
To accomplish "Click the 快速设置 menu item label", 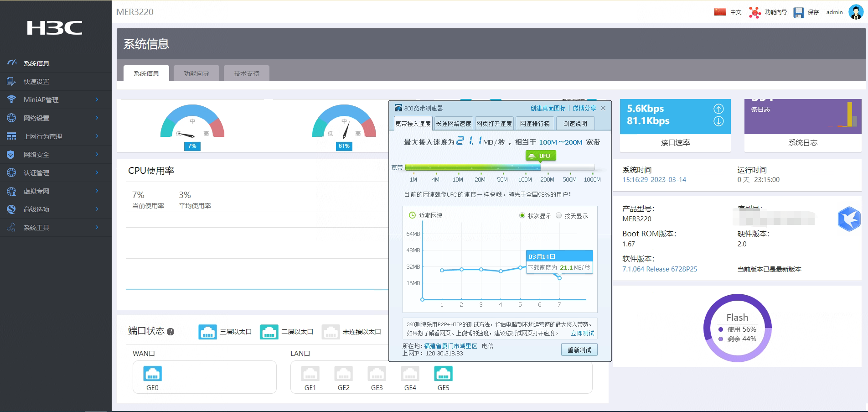I will tap(36, 82).
